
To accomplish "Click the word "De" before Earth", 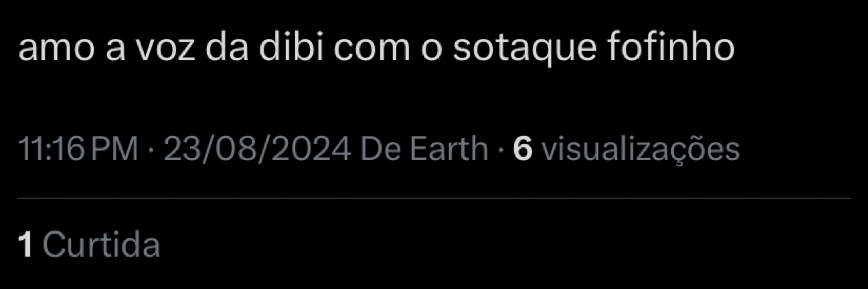I will (380, 149).
